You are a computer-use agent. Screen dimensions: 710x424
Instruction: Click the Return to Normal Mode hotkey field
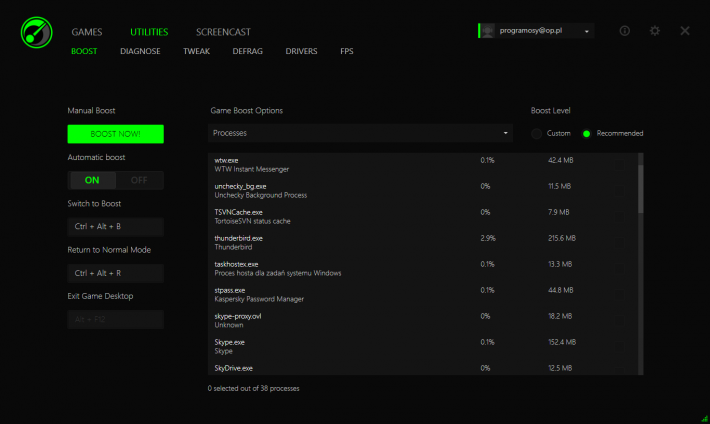(x=115, y=273)
